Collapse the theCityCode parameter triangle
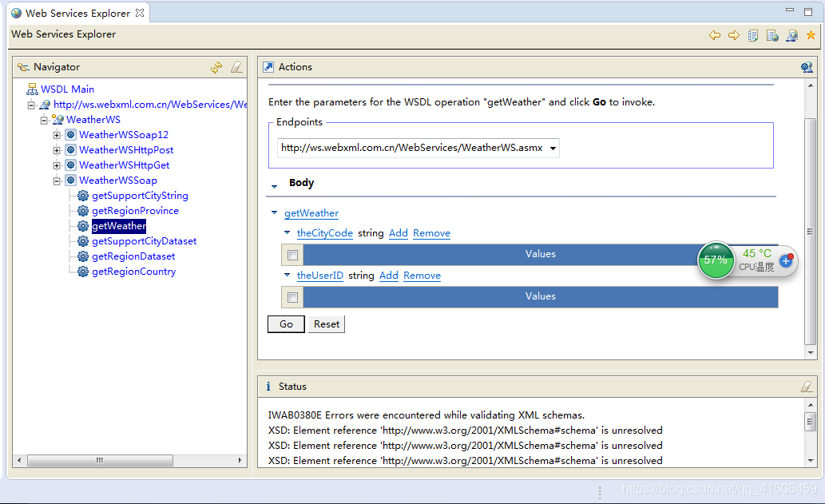Screen dimensions: 825x504 coord(287,232)
